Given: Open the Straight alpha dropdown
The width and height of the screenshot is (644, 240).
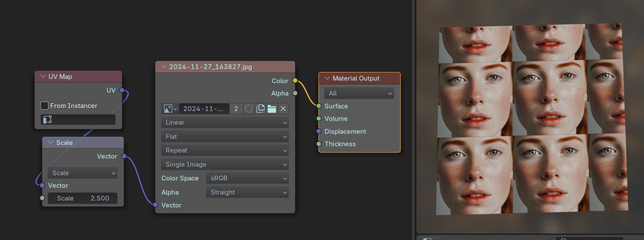Looking at the screenshot, I should (247, 192).
